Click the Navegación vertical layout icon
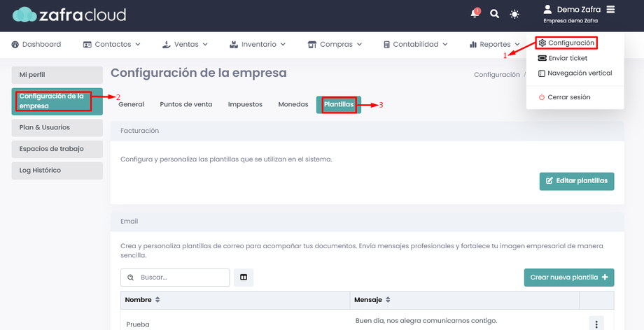The image size is (644, 330). 542,73
